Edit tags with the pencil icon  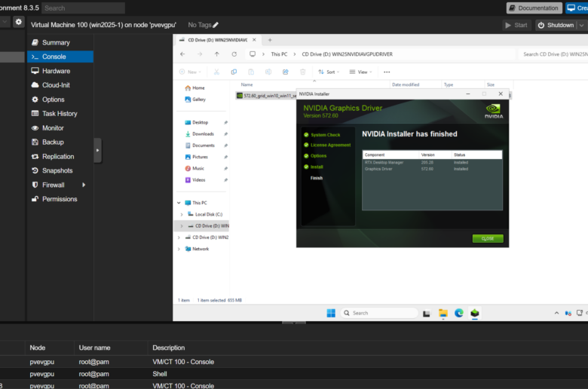tap(216, 25)
